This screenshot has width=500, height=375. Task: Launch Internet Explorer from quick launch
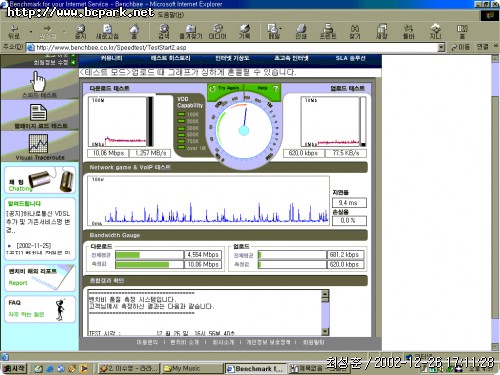coord(50,369)
